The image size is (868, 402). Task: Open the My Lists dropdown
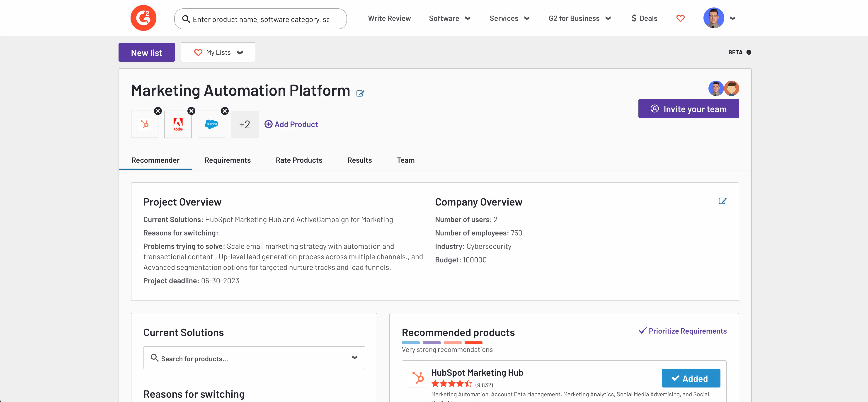(x=218, y=52)
